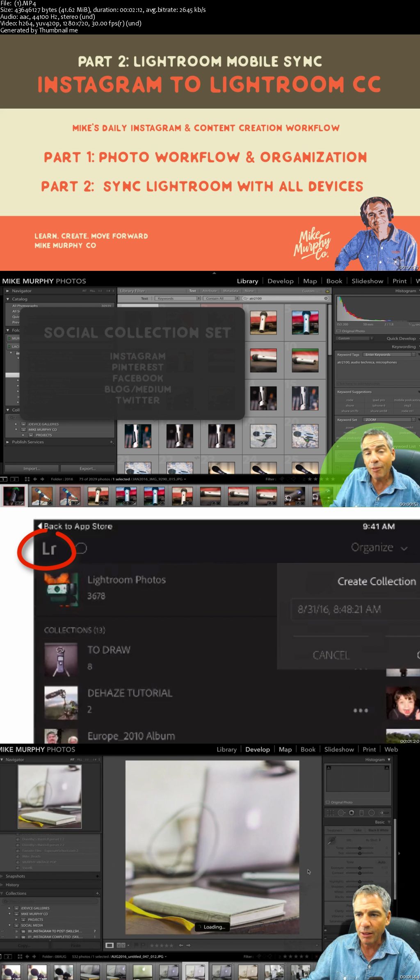Select the Metadata tab in the Library Filter bar
Screen dimensions: 420x980
click(x=231, y=291)
